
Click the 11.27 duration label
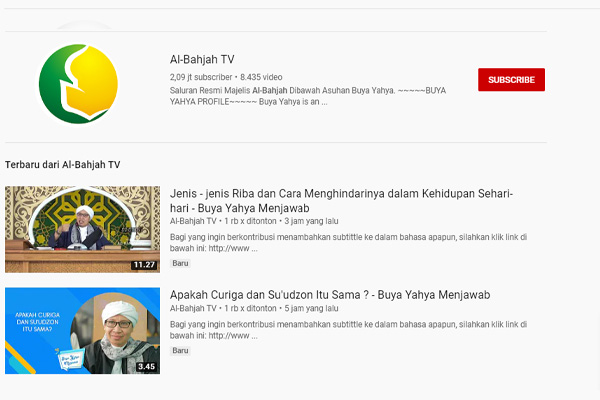point(144,265)
